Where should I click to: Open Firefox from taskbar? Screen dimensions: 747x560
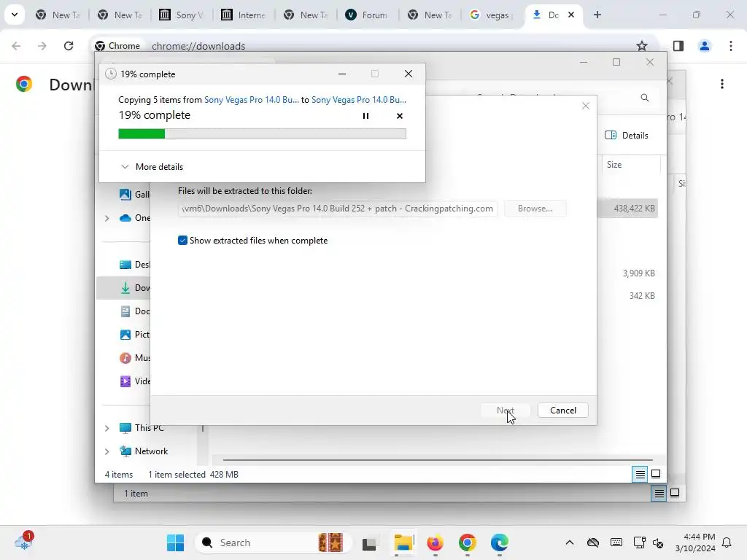point(435,542)
